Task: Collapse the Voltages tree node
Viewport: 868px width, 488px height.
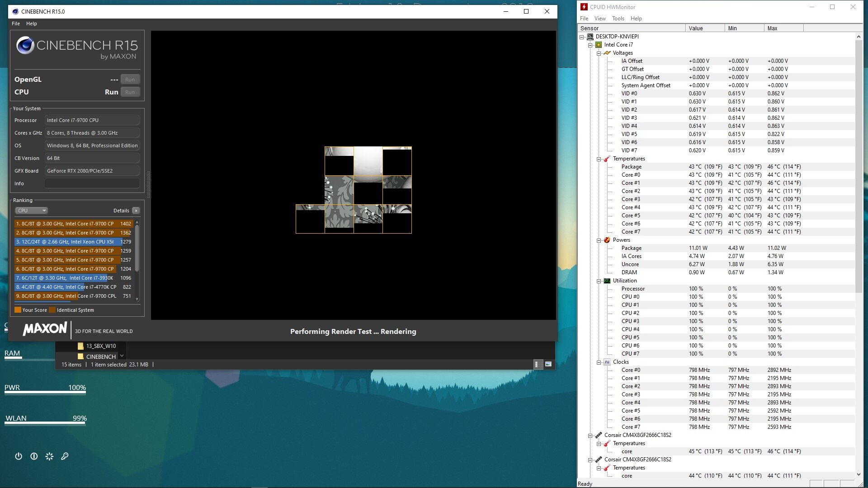Action: click(599, 53)
